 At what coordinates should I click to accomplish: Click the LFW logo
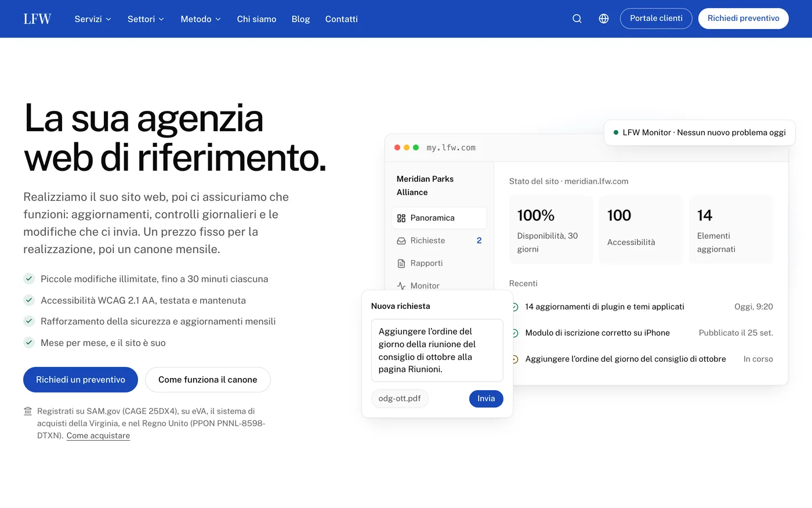37,19
